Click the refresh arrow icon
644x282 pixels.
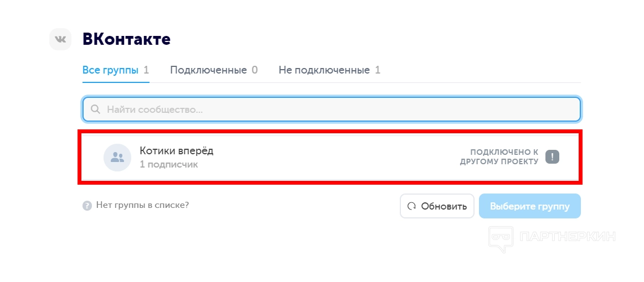pos(411,206)
